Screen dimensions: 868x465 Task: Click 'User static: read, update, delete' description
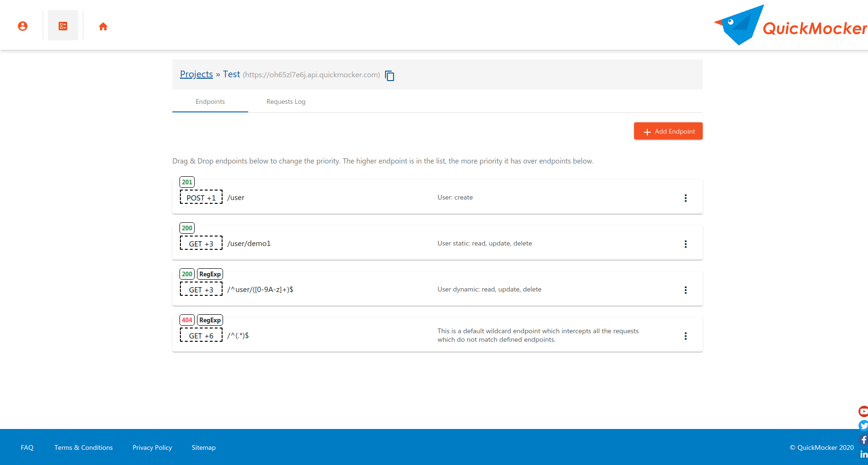(485, 243)
